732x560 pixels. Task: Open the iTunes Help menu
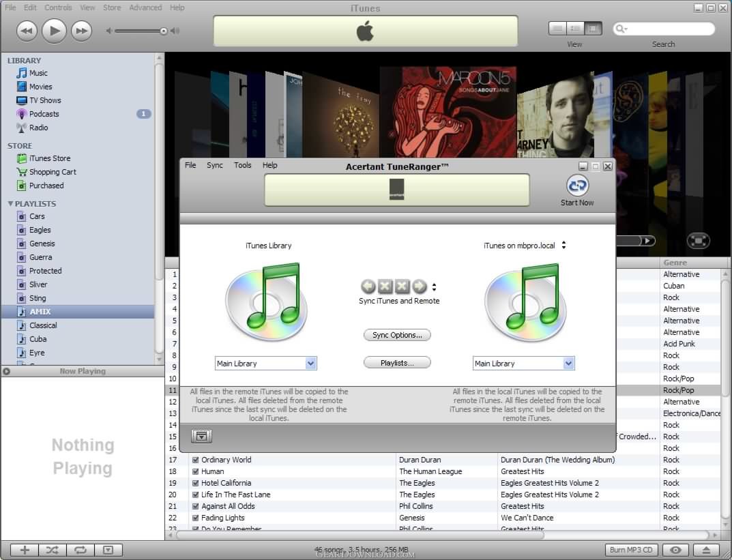(177, 8)
